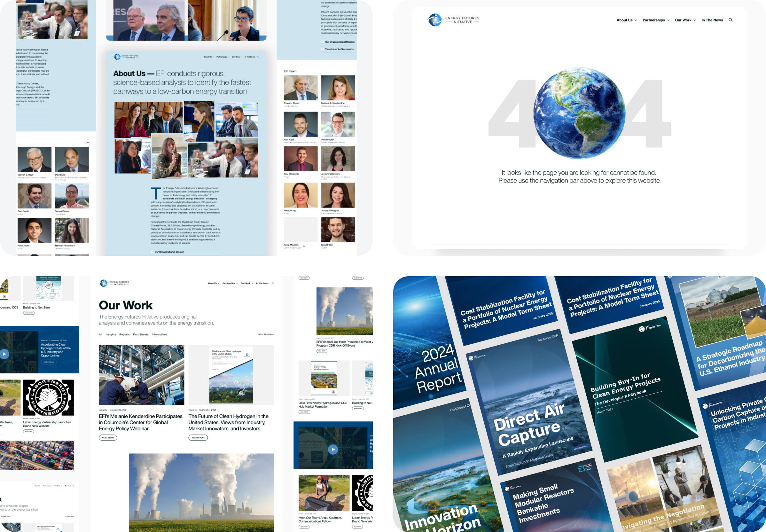Image resolution: width=766 pixels, height=532 pixels.
Task: Select the All filter tab under Our Work
Action: (x=101, y=335)
